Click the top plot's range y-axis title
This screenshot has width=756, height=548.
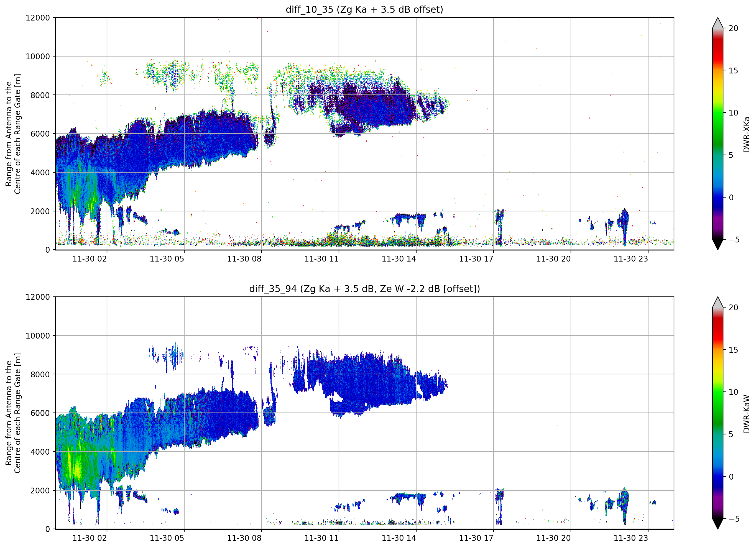[13, 134]
